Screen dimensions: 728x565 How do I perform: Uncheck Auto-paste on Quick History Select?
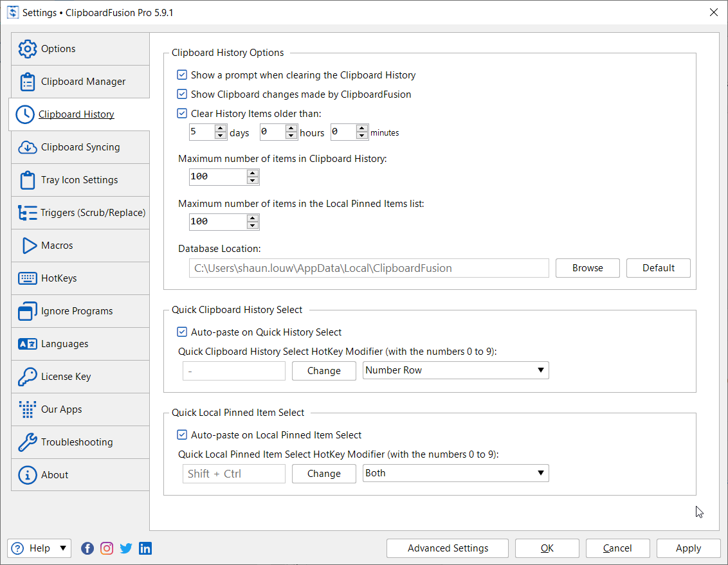(182, 332)
